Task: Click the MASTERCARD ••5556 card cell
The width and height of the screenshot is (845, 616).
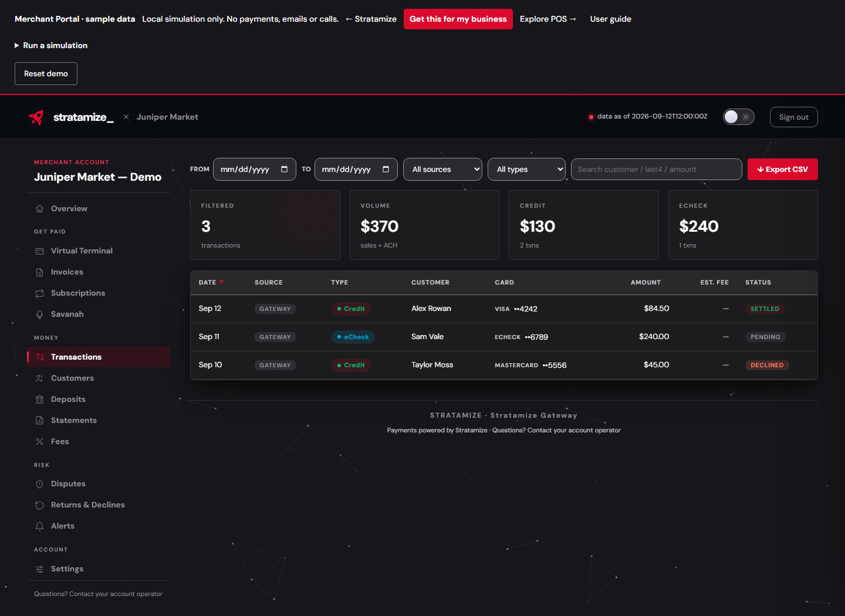Action: point(530,365)
